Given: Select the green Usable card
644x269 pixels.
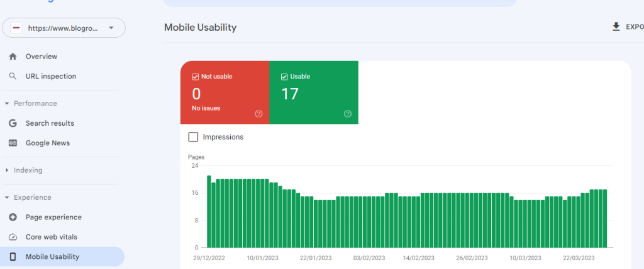Looking at the screenshot, I should [314, 92].
